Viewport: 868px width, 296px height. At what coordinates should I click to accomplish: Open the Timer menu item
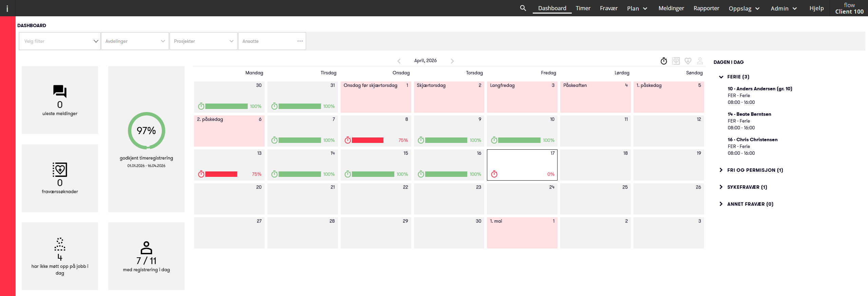click(x=583, y=8)
